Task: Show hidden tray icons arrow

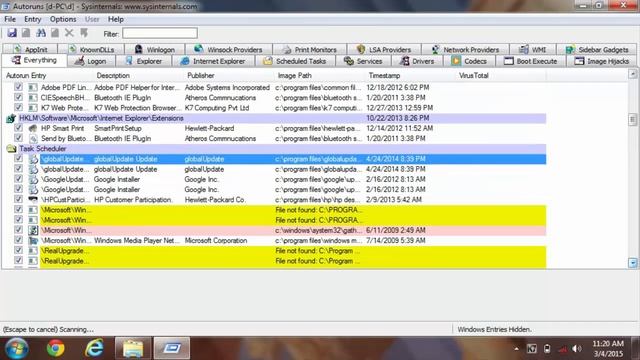Action: point(516,349)
